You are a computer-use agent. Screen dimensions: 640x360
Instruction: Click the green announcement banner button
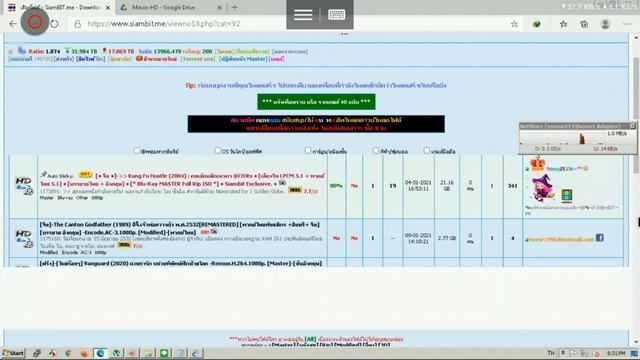pyautogui.click(x=316, y=102)
